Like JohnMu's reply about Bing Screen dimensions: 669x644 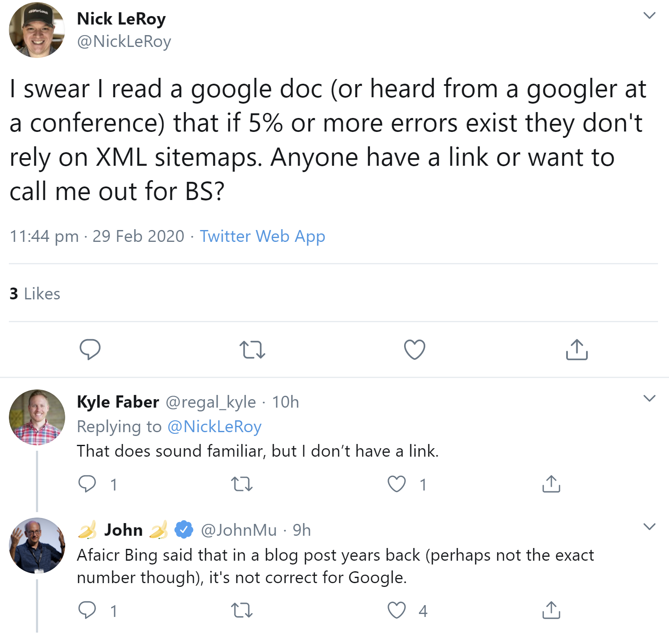coord(396,610)
